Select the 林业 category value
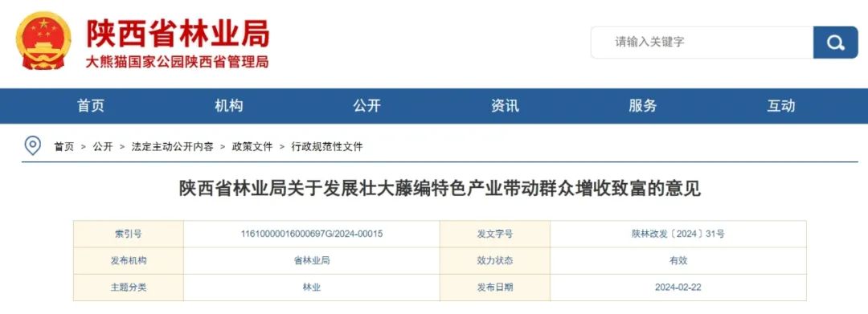Image resolution: width=868 pixels, height=314 pixels. [312, 287]
